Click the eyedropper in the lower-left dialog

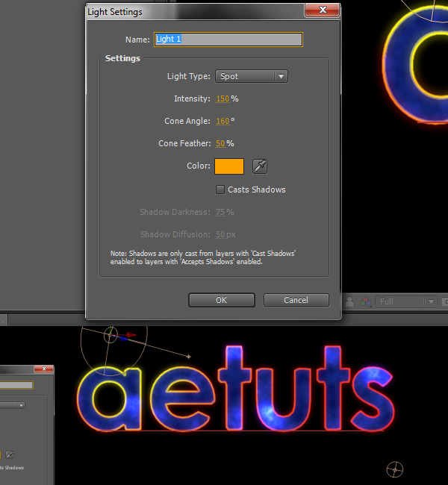point(9,454)
